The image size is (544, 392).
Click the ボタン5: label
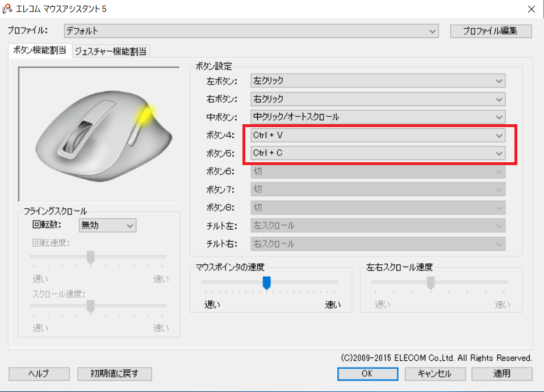pos(220,153)
